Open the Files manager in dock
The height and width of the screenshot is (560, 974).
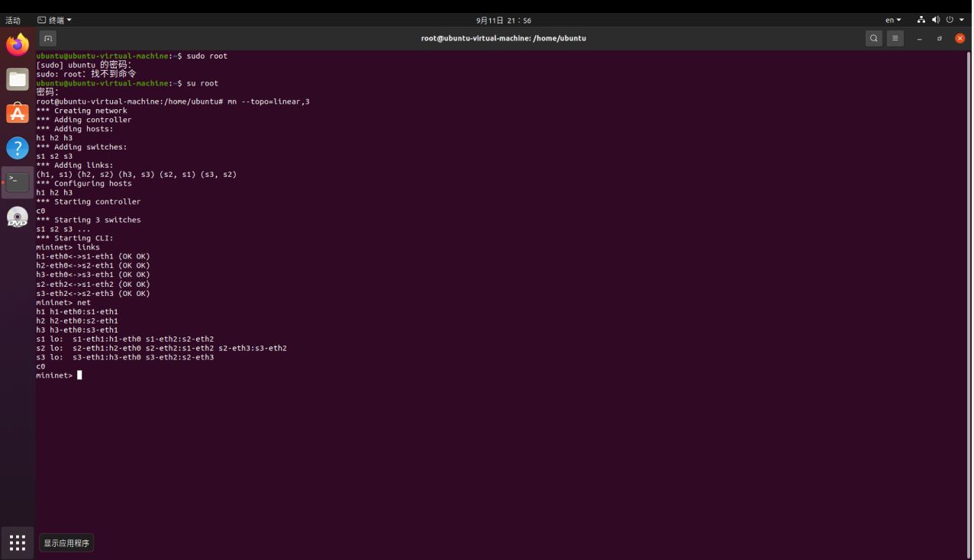point(18,79)
